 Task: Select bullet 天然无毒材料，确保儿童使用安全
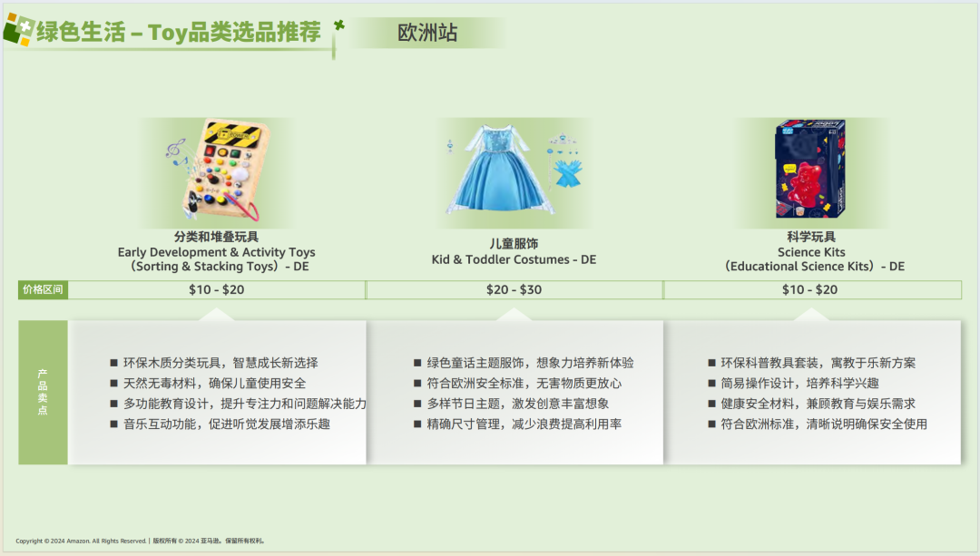(214, 383)
